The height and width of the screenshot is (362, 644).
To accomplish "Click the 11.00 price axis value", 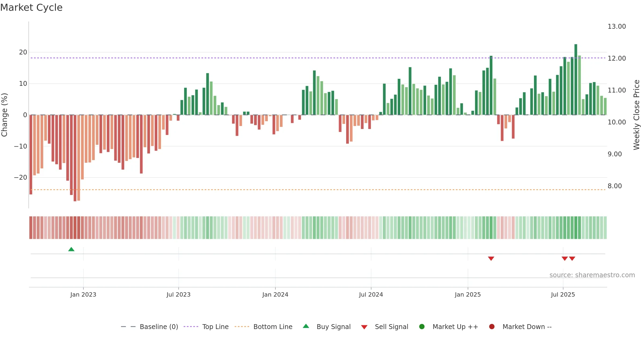I will 617,90.
